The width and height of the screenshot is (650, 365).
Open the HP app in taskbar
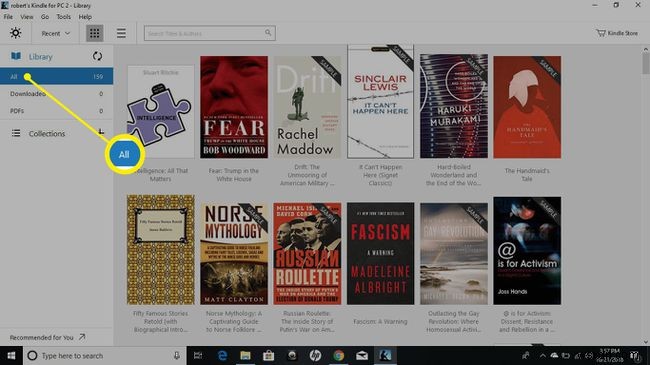point(315,355)
